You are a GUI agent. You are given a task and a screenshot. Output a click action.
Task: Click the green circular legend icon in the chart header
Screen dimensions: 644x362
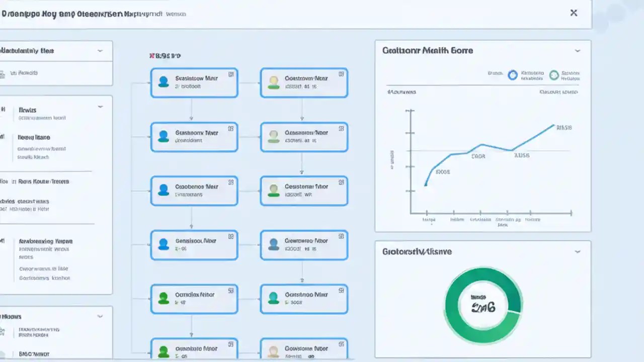[553, 74]
